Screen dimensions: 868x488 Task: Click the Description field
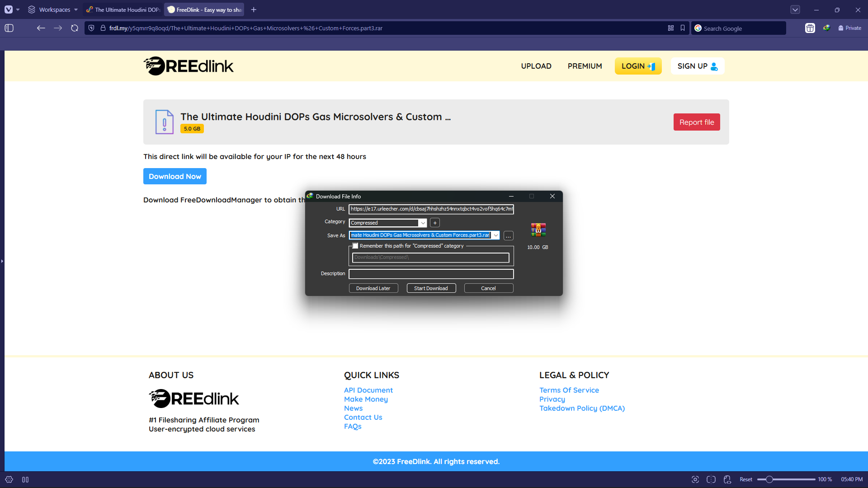[431, 274]
